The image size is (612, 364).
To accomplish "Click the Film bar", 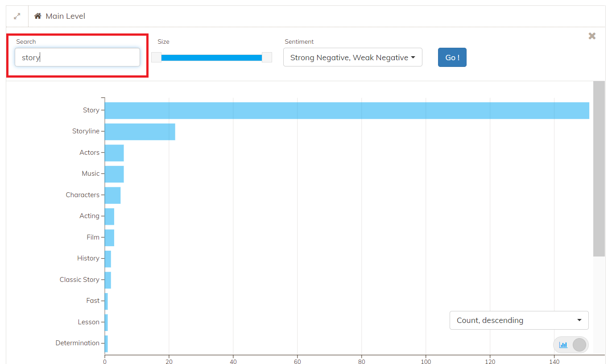I will tap(109, 238).
